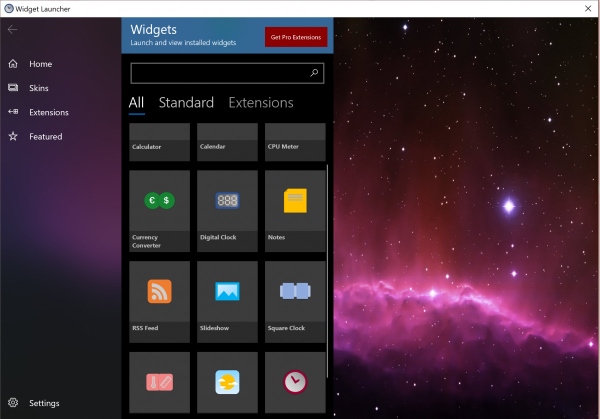Viewport: 600px width, 419px height.
Task: Launch the Square Clock widget
Action: (295, 302)
